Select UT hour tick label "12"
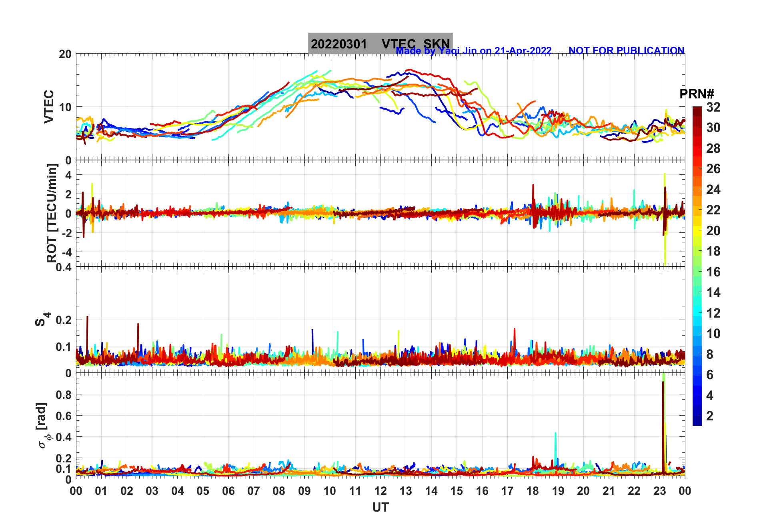This screenshot has height=532, width=761. [x=380, y=491]
